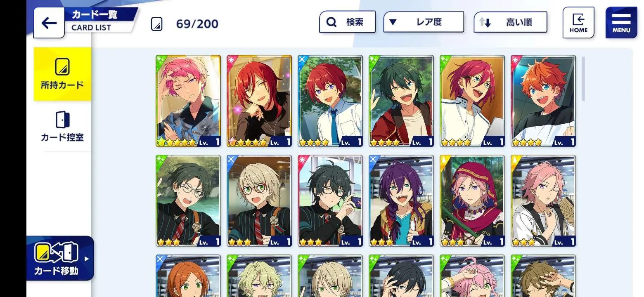Click the card count icon beside 69/200
The width and height of the screenshot is (644, 297).
point(157,24)
